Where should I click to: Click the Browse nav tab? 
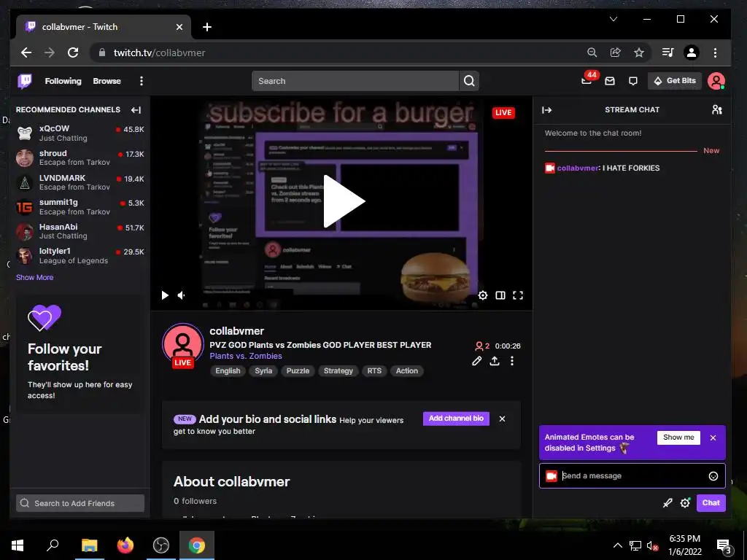(x=107, y=81)
